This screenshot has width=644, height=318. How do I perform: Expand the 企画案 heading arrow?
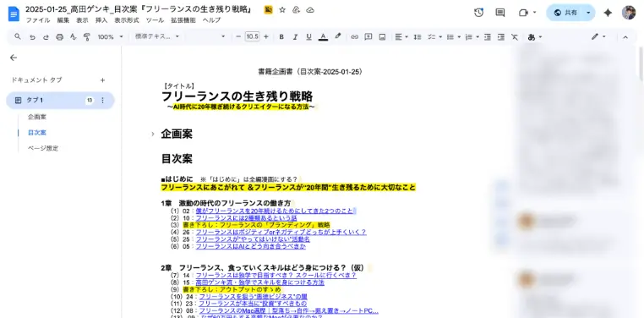coord(153,134)
